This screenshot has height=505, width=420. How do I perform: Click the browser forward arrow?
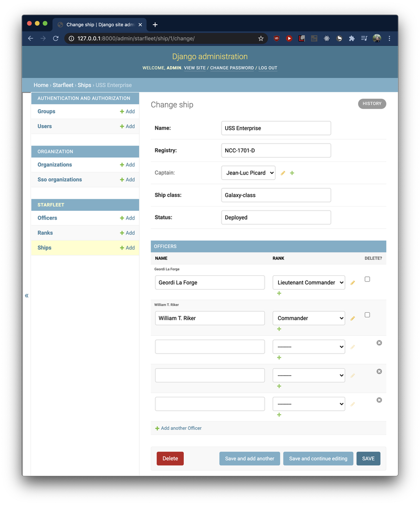point(43,38)
